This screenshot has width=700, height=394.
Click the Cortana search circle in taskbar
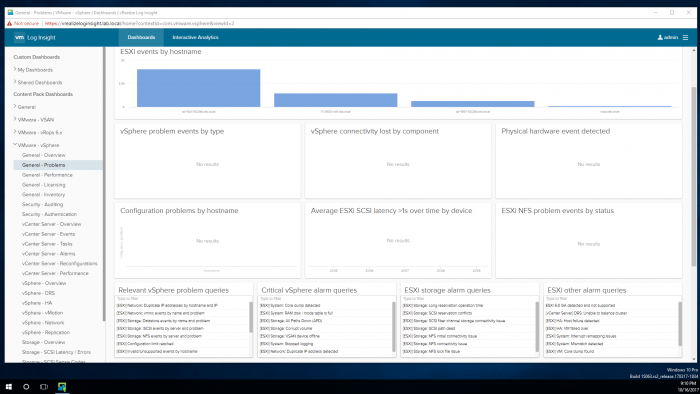point(26,387)
